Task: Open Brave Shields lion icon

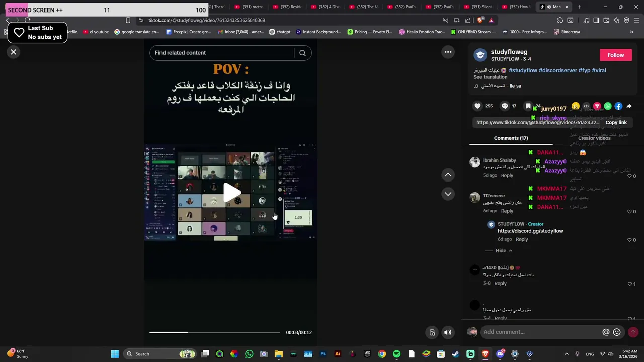Action: [480, 20]
